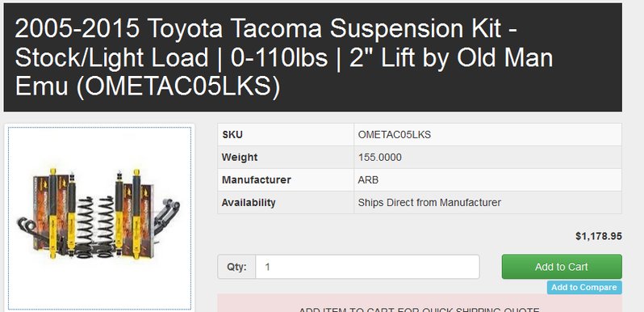Image resolution: width=644 pixels, height=312 pixels.
Task: Open the suspension kit product image
Action: click(x=99, y=218)
